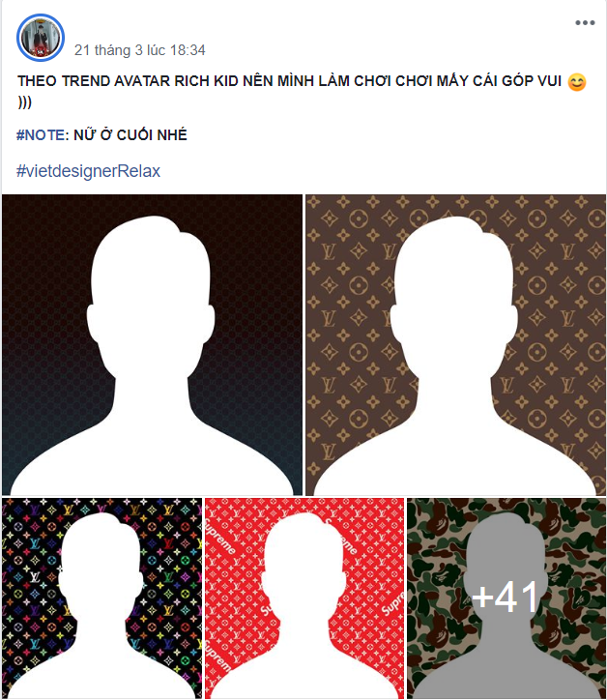Open the red Supreme avatar thumbnail
Image resolution: width=607 pixels, height=700 pixels.
coord(304,598)
